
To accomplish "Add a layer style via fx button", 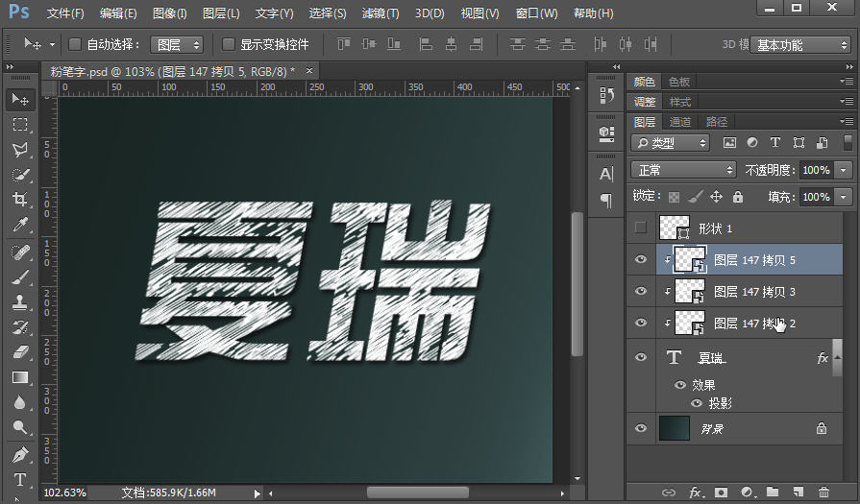I will click(696, 492).
